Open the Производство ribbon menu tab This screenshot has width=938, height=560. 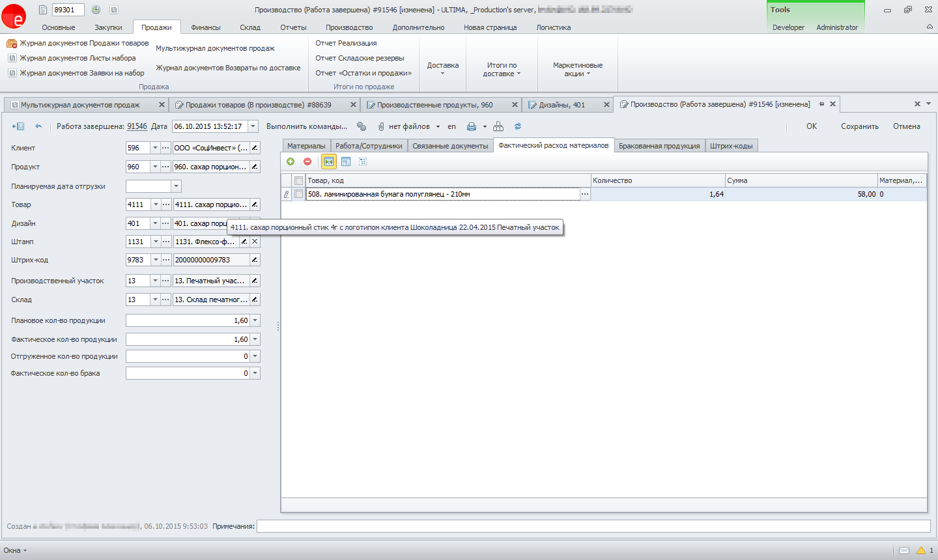(349, 27)
